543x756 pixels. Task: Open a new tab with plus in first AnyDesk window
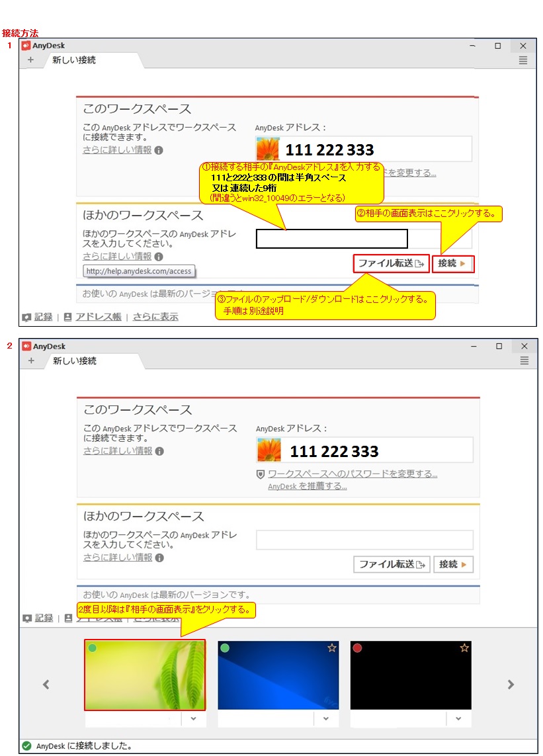tap(30, 60)
